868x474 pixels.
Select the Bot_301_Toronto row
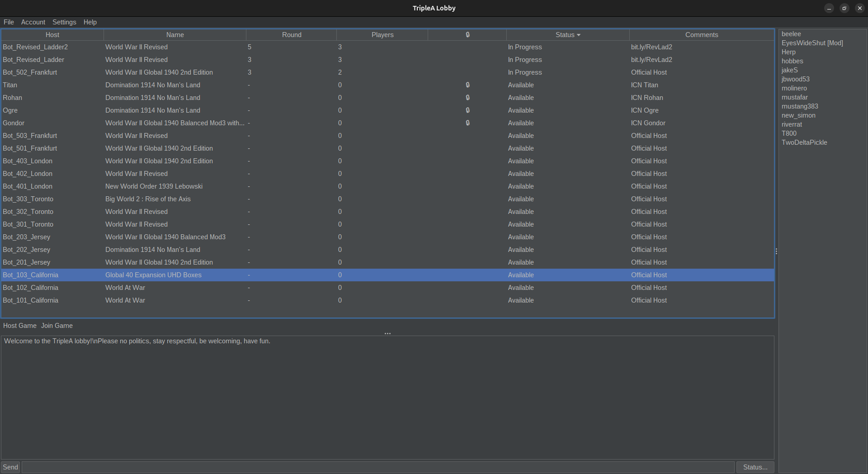(387, 224)
